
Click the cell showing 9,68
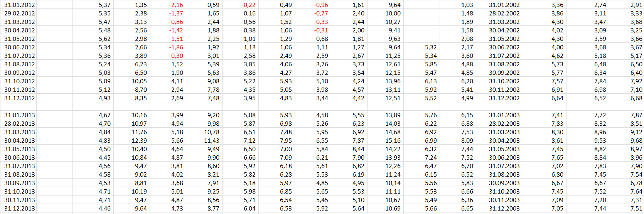(636, 141)
